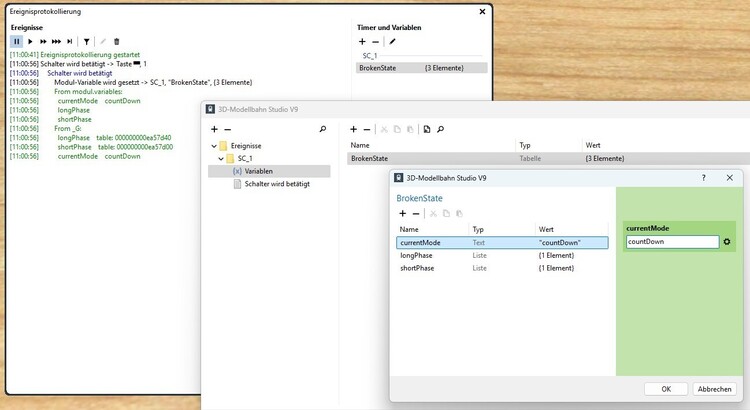Add entry to BrokenState table
Image resolution: width=750 pixels, height=410 pixels.
403,213
